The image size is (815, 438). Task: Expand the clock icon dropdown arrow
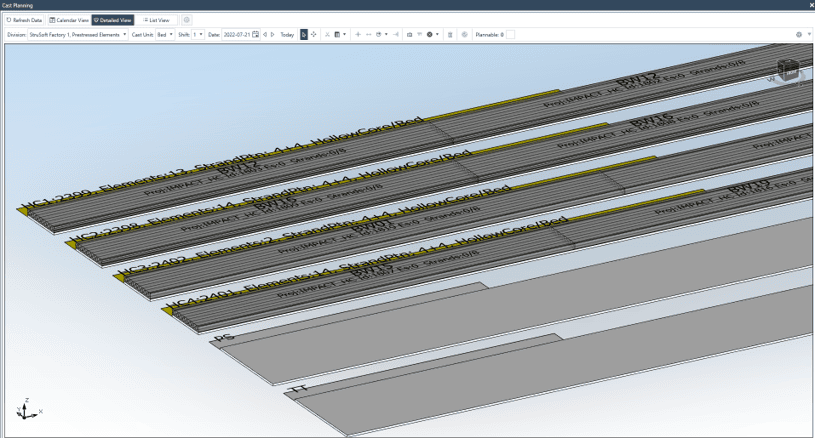click(x=386, y=35)
